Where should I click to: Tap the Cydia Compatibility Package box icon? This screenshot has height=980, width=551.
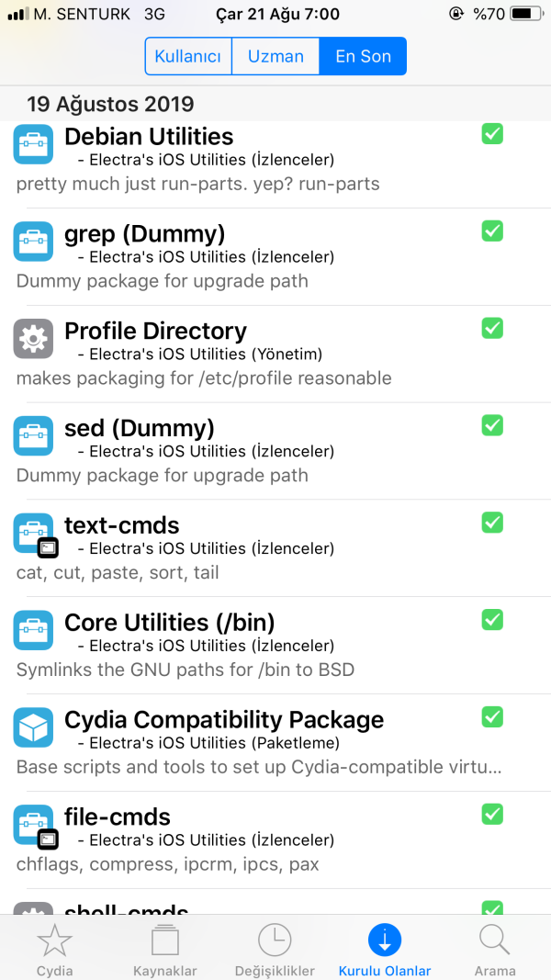coord(33,727)
